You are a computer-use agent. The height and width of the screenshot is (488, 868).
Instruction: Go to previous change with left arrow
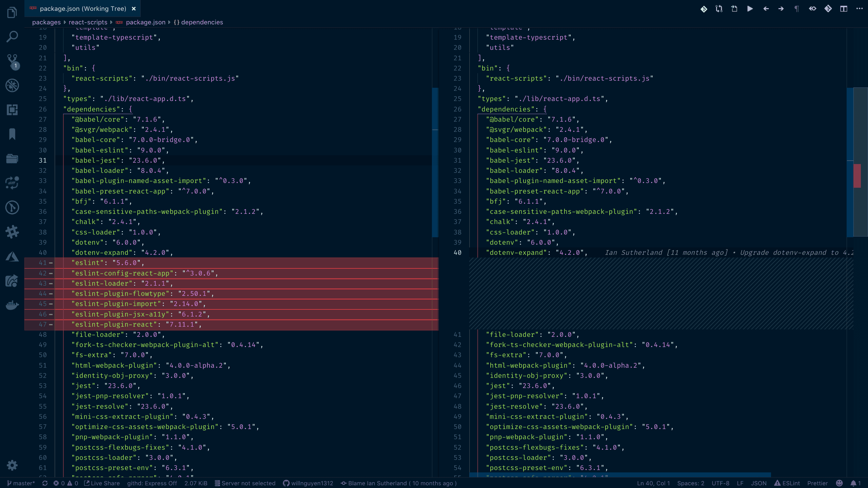click(766, 9)
